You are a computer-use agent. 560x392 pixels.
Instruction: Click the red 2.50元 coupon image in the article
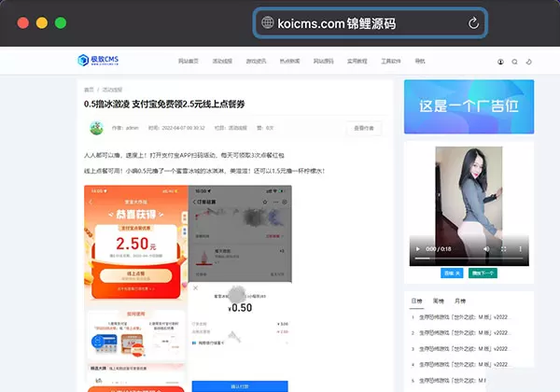[136, 288]
